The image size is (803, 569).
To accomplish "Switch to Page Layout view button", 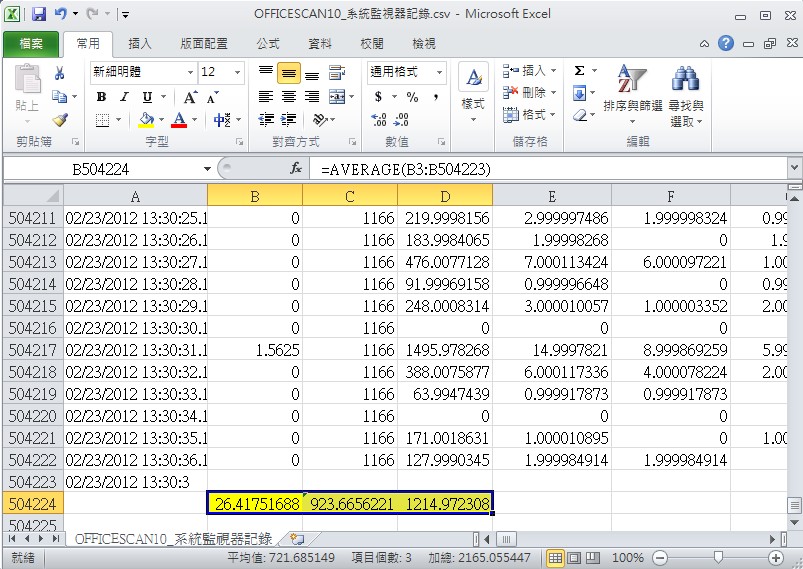I will 574,558.
